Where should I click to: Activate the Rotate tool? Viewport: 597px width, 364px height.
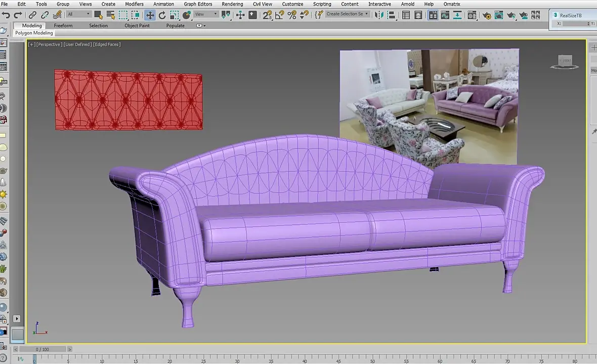point(162,15)
